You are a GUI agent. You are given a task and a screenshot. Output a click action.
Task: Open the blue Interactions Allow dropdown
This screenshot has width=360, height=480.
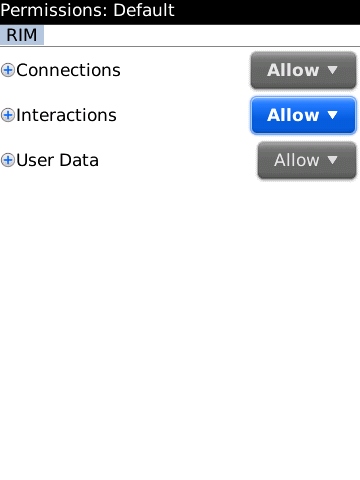(x=303, y=115)
